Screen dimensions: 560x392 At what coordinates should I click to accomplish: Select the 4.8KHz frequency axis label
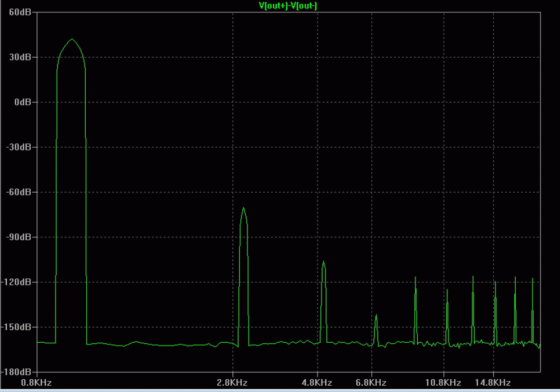coord(316,382)
